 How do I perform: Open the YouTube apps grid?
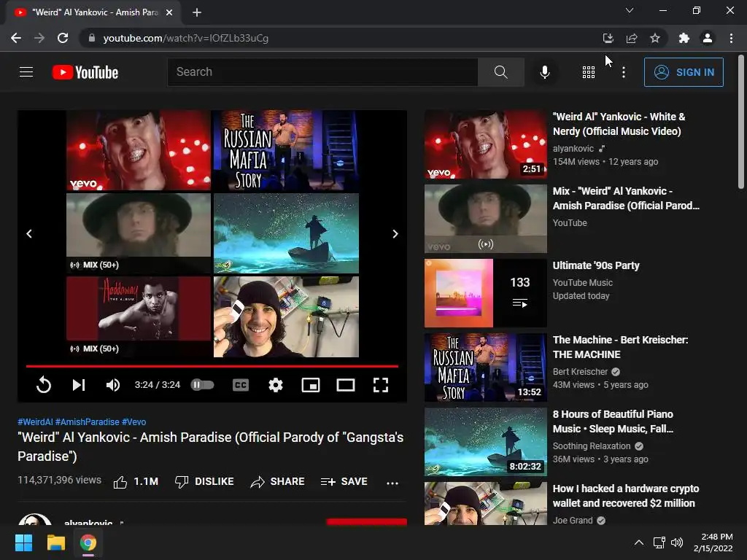point(589,72)
